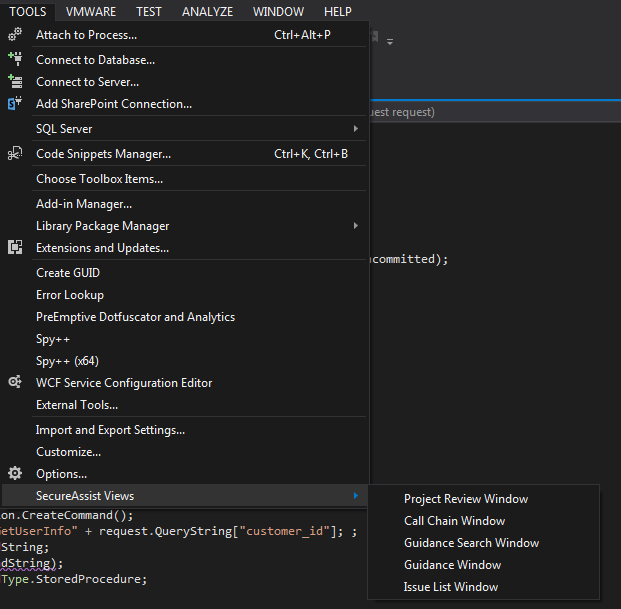Click the Connect to Server icon
621x609 pixels.
tap(15, 81)
